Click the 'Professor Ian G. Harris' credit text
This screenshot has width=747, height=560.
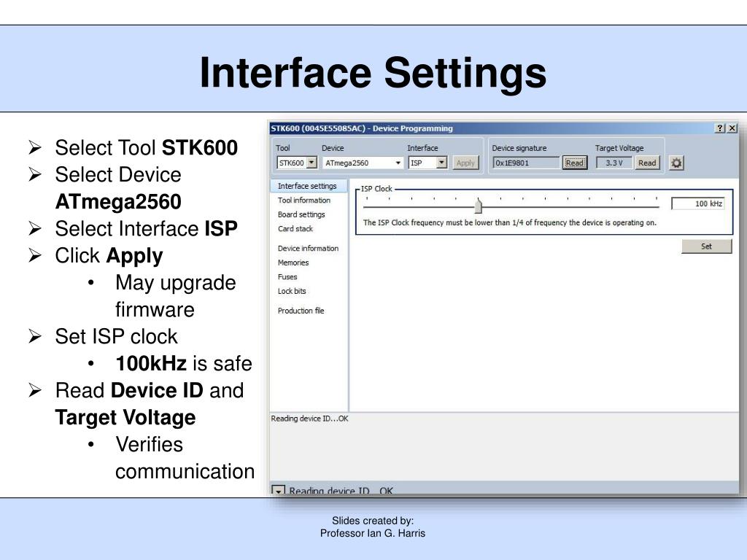[x=373, y=533]
